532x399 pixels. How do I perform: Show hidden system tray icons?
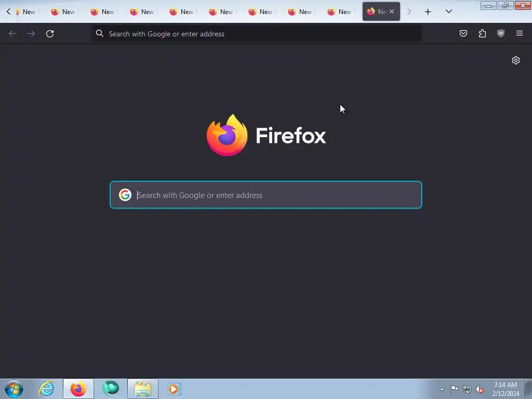[442, 389]
